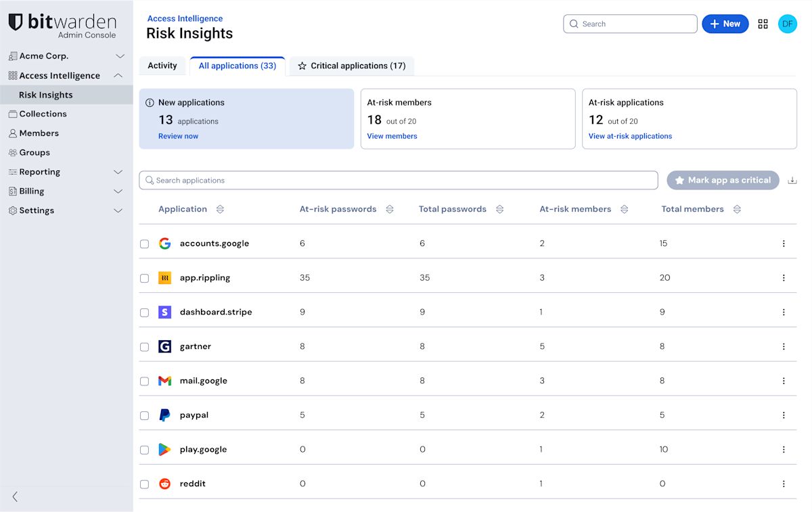Collapse the sidebar with the bottom chevron
The width and height of the screenshot is (812, 512).
point(15,496)
